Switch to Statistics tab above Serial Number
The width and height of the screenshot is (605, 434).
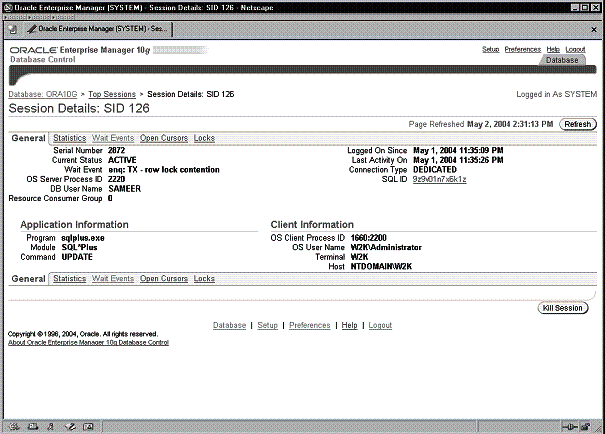(x=69, y=138)
